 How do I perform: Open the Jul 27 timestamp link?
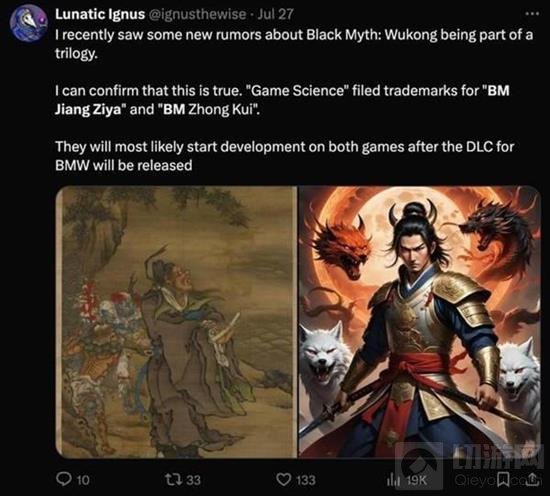[x=275, y=14]
